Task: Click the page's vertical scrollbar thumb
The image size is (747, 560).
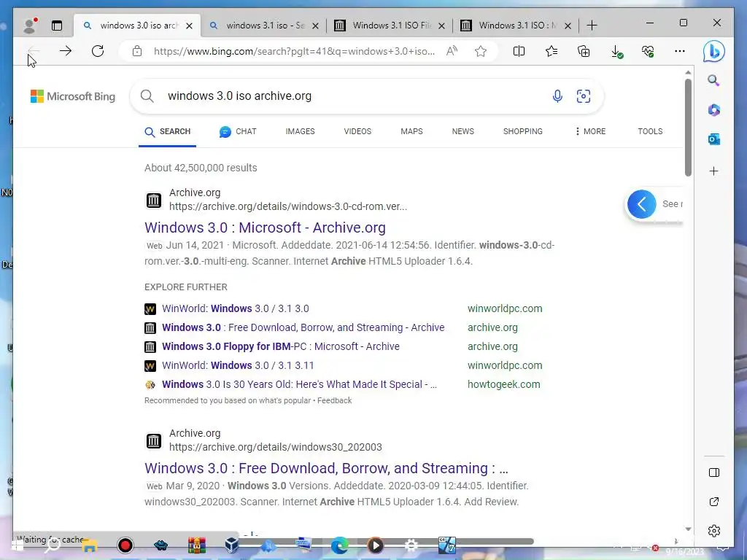Action: coord(688,127)
